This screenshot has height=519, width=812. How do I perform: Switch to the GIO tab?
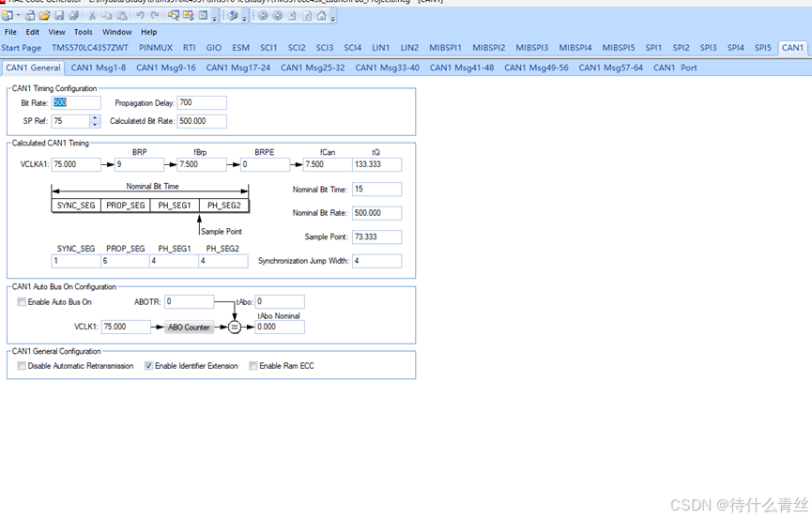(213, 48)
